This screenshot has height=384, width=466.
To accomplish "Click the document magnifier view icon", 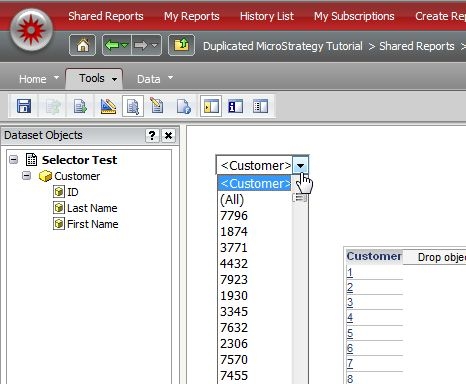I will tap(133, 107).
